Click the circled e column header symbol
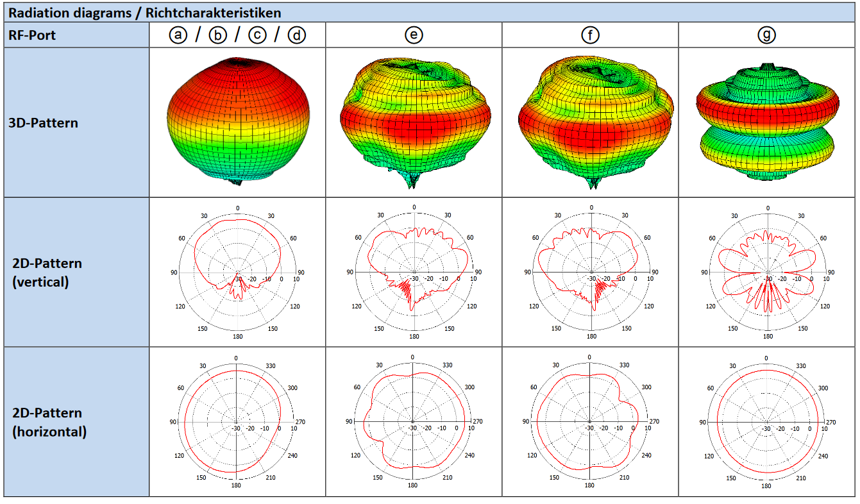Screen dimensions: 860x504 click(x=414, y=36)
